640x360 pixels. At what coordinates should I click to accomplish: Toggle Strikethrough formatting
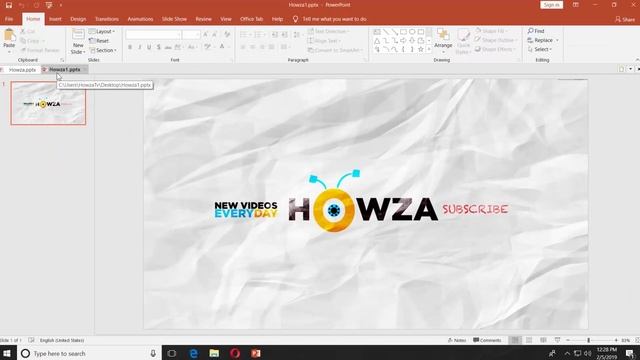(168, 47)
